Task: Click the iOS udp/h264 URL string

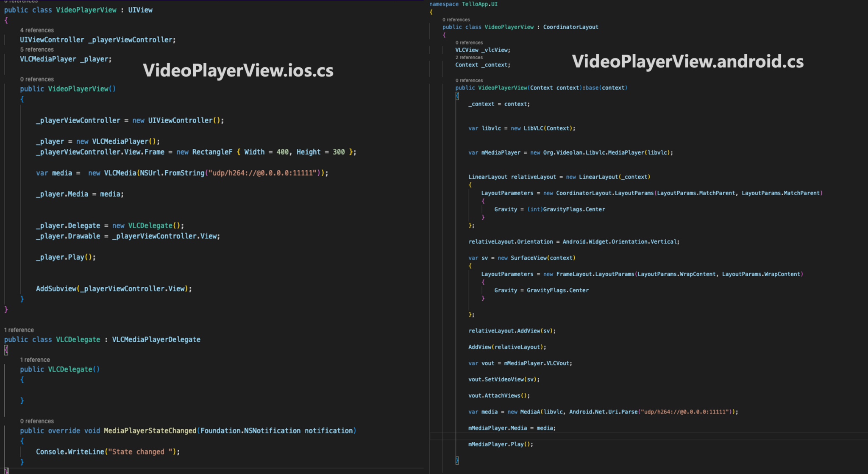Action: click(263, 173)
